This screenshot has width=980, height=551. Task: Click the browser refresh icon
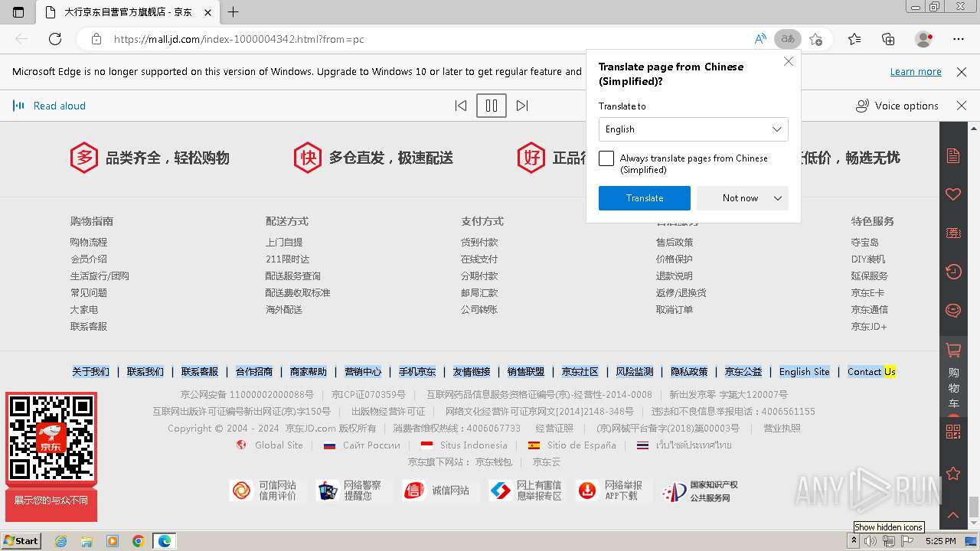55,39
